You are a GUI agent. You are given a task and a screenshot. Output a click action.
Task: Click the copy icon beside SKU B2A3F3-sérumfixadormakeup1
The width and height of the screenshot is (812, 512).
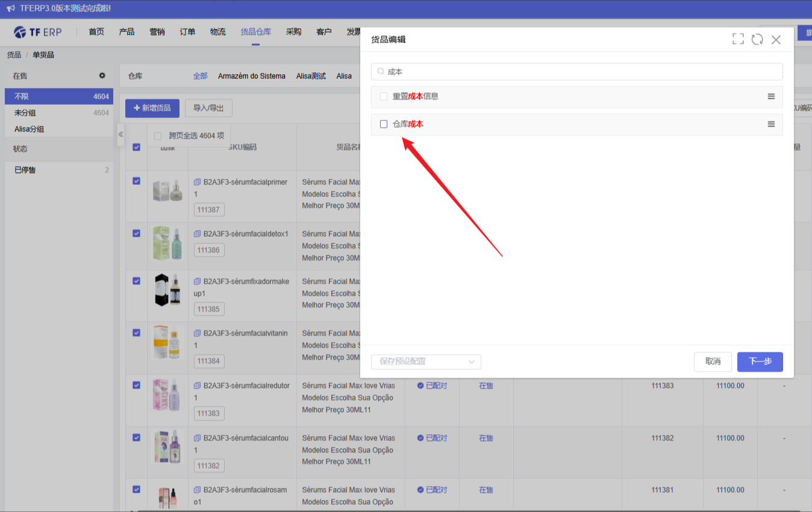coord(197,281)
